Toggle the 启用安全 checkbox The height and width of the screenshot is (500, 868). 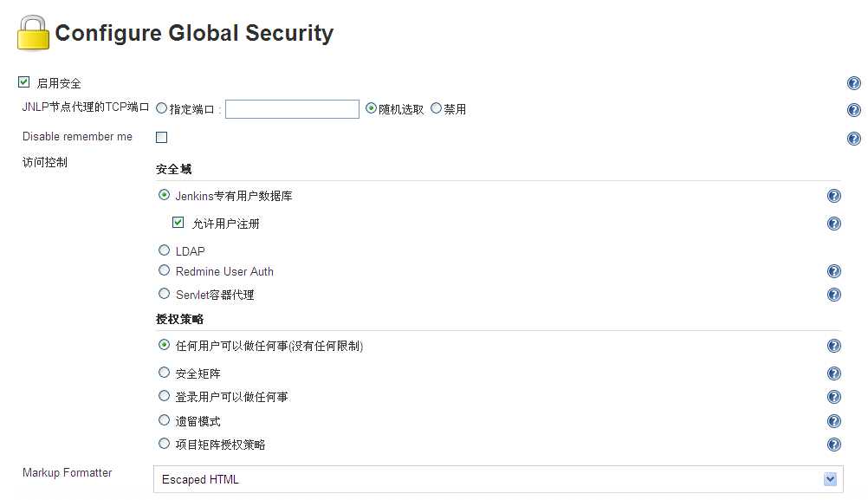(x=24, y=82)
